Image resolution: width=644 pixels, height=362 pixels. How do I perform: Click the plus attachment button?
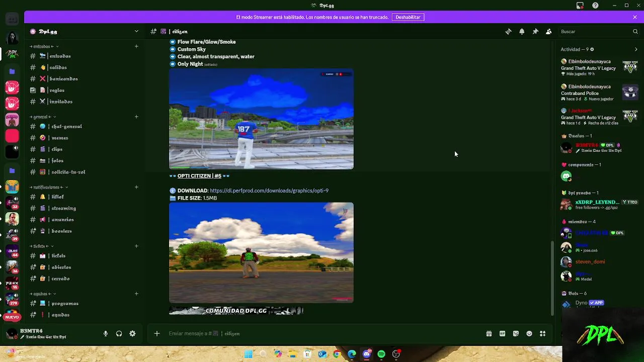tap(157, 333)
